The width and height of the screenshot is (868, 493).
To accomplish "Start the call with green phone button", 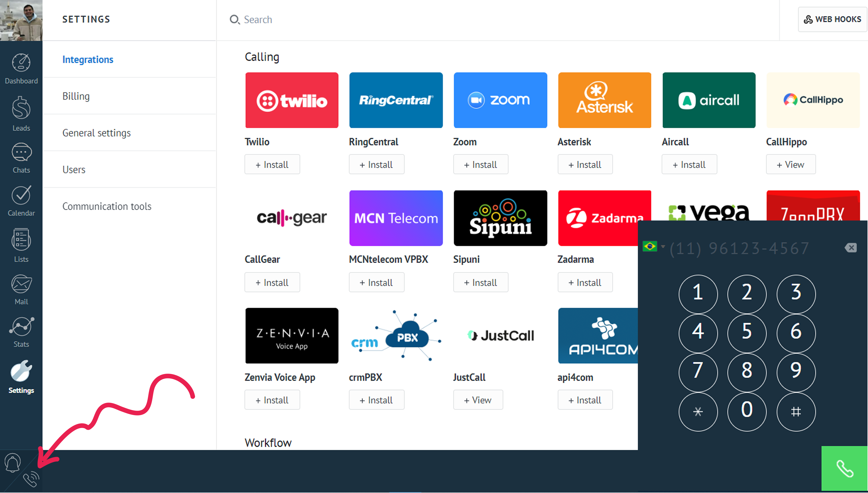I will [844, 469].
